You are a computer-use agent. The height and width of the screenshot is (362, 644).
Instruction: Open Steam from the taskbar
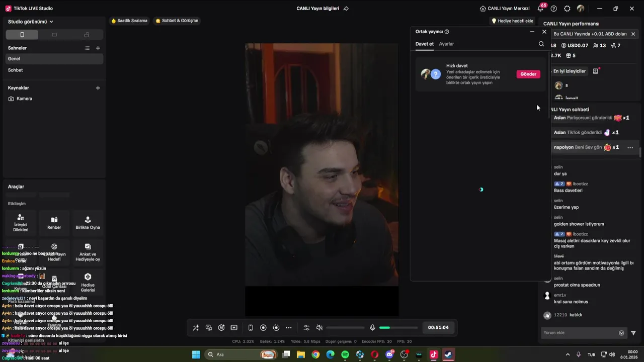coord(448,354)
